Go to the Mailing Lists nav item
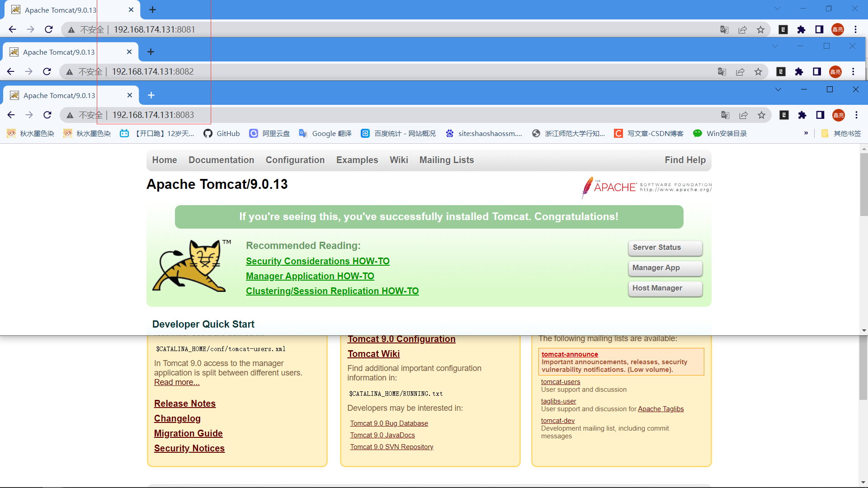This screenshot has height=488, width=868. (446, 160)
